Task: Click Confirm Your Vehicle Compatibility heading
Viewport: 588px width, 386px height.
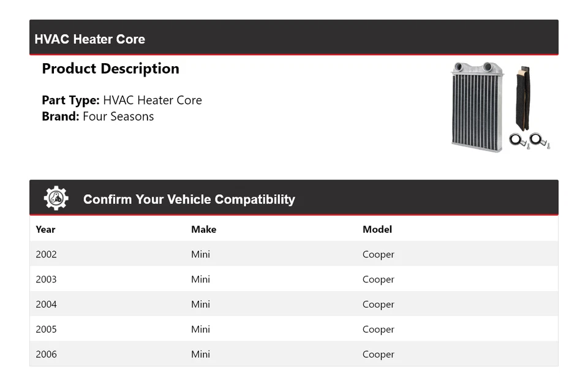Action: click(x=189, y=200)
